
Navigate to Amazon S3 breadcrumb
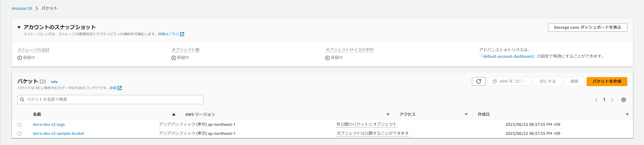tap(22, 8)
